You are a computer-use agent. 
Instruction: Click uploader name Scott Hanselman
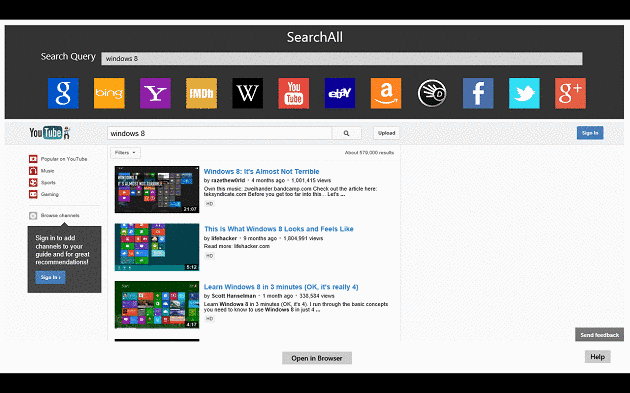pyautogui.click(x=234, y=296)
